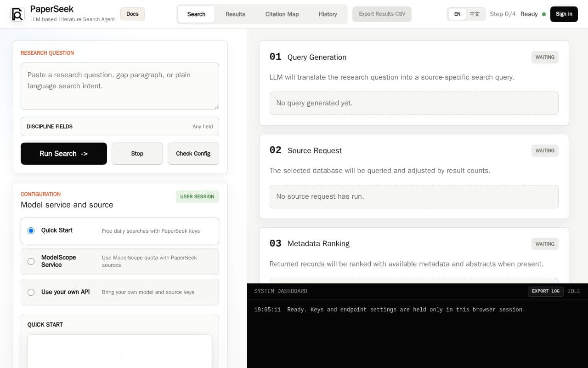Click the QUICK START section label
The image size is (588, 368).
45,325
